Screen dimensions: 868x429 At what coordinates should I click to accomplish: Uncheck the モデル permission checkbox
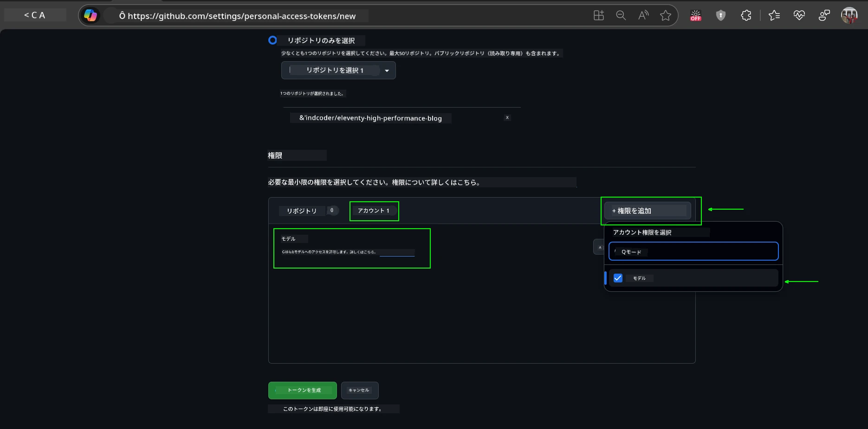618,278
